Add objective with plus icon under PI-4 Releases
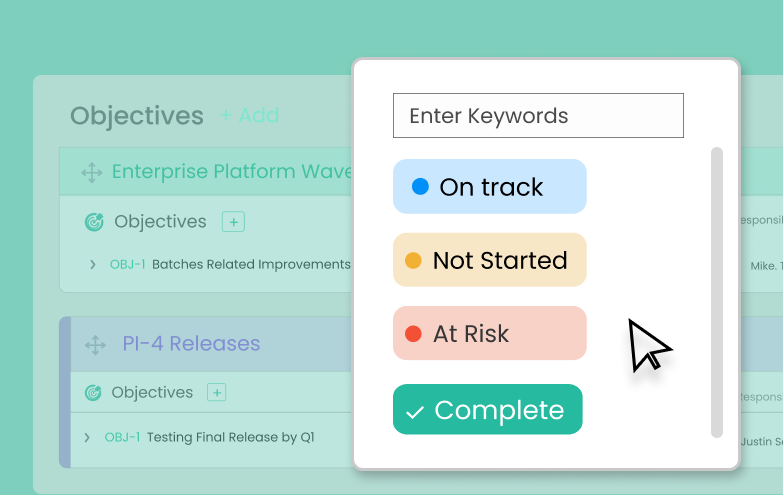783x495 pixels. pyautogui.click(x=217, y=393)
